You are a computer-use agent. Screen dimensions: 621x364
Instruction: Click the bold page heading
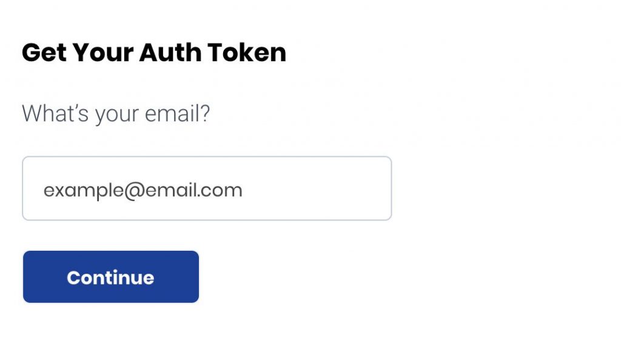[x=153, y=53]
